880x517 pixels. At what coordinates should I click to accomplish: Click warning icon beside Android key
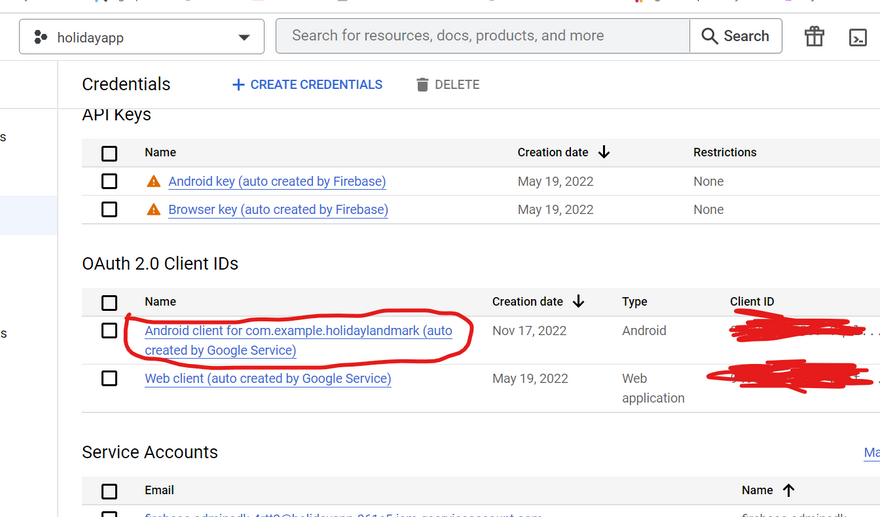tap(153, 182)
